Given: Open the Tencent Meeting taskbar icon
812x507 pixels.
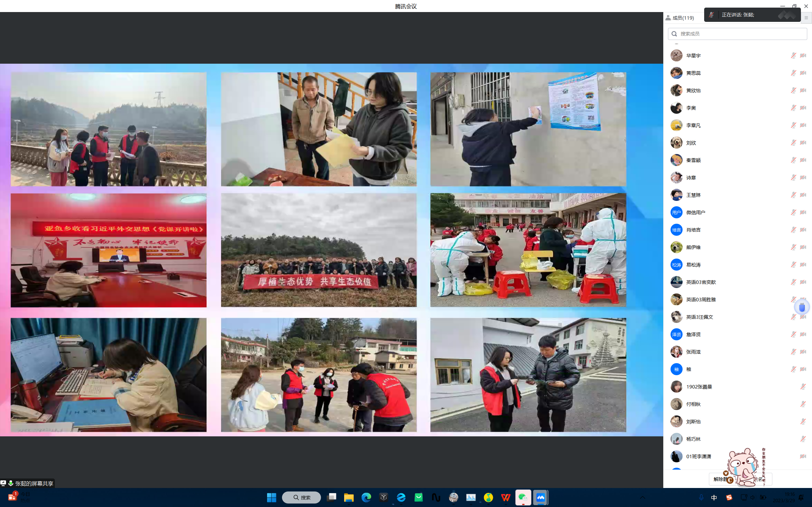Looking at the screenshot, I should (x=540, y=497).
